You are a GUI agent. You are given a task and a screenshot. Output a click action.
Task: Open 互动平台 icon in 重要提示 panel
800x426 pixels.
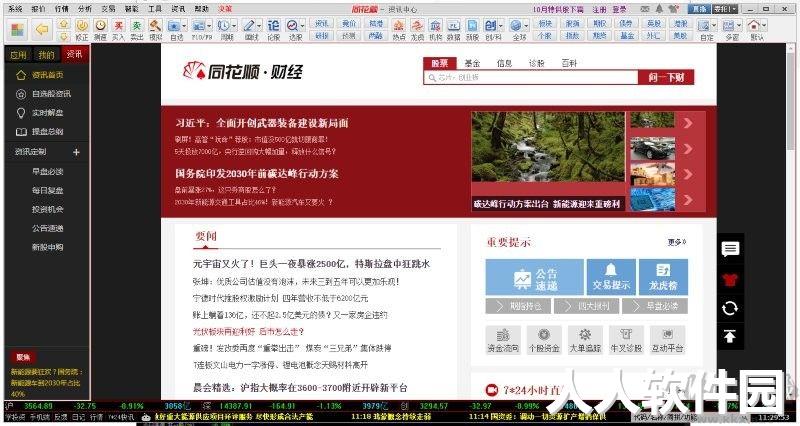click(x=667, y=340)
